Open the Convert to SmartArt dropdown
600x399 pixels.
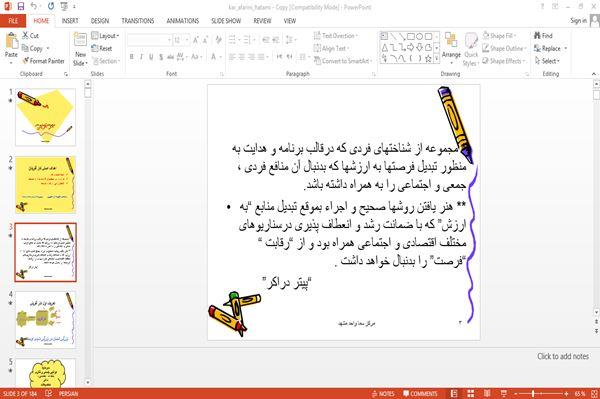point(343,61)
